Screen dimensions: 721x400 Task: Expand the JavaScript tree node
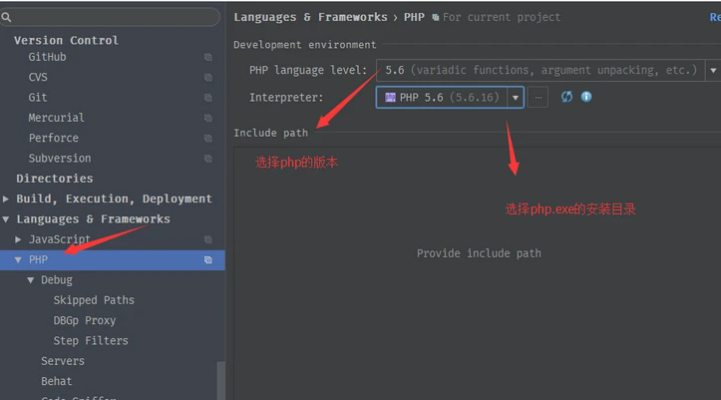(19, 240)
